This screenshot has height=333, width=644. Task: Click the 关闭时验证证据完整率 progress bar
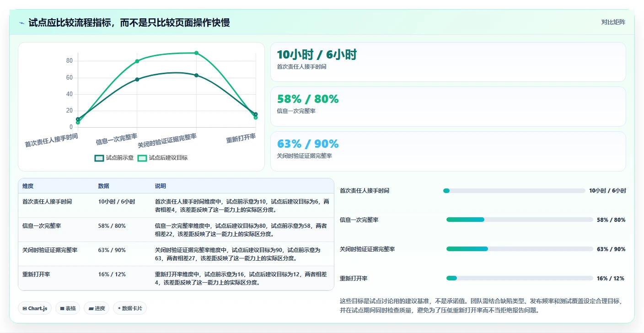[x=520, y=249]
